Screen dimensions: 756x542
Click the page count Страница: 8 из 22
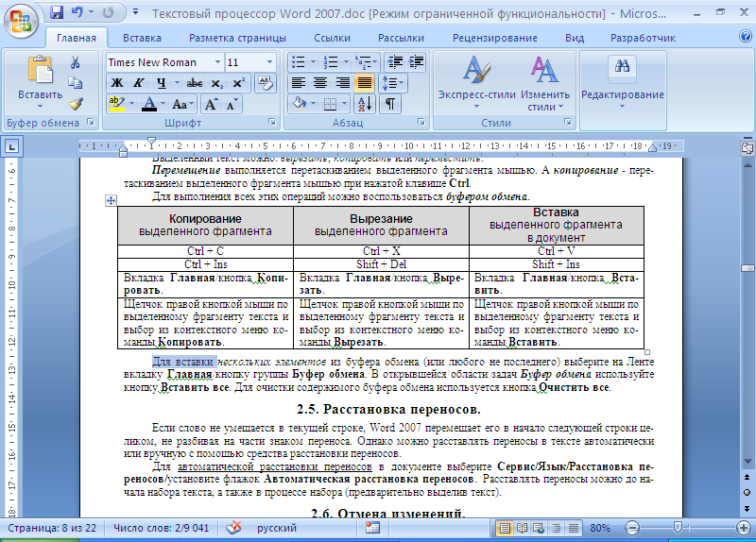coord(52,528)
